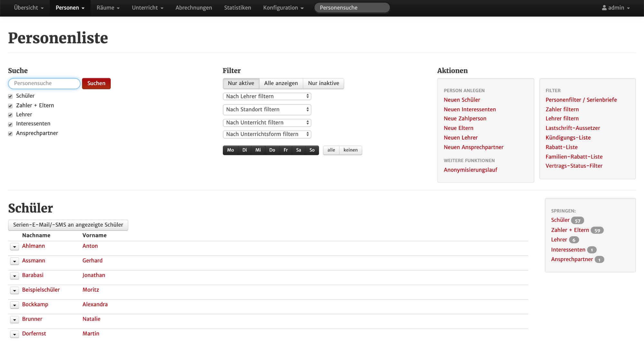Click Neuen Ansprechpartner link
The height and width of the screenshot is (343, 644).
point(473,147)
